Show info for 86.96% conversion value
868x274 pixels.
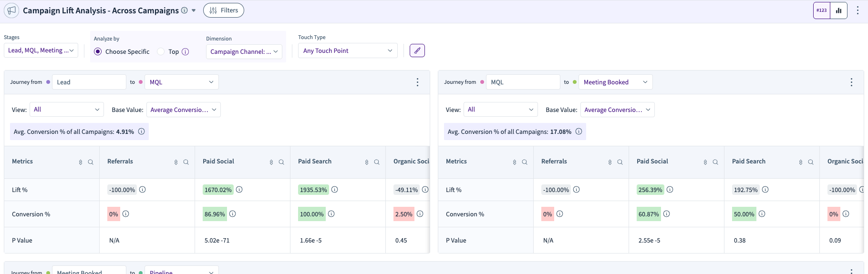pyautogui.click(x=233, y=214)
